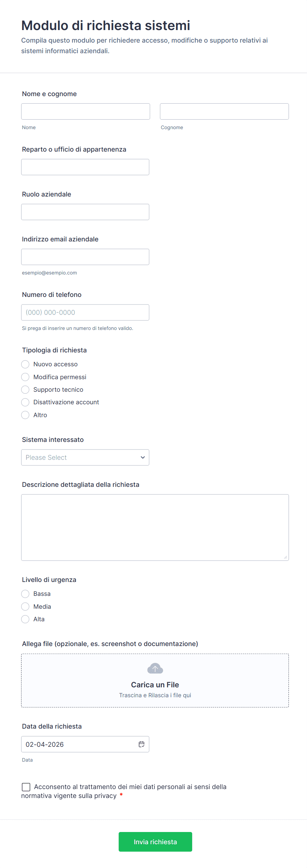Open the Sistema interessato dropdown
The width and height of the screenshot is (307, 868).
[85, 457]
